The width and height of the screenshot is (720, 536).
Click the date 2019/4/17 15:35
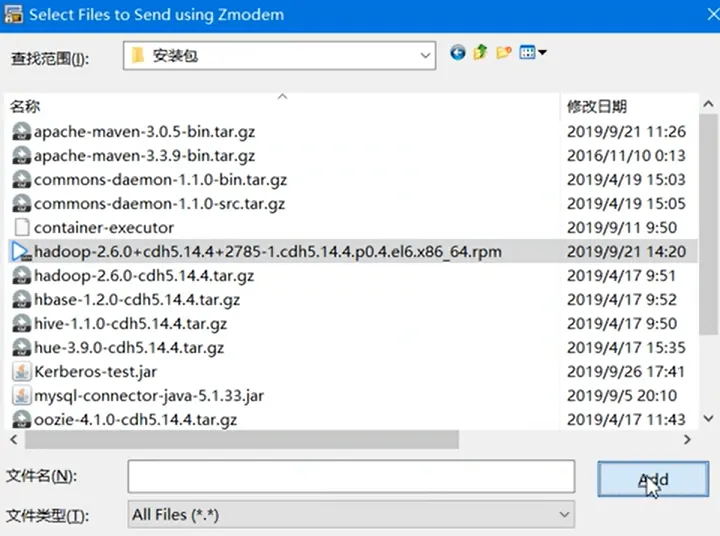coord(626,347)
